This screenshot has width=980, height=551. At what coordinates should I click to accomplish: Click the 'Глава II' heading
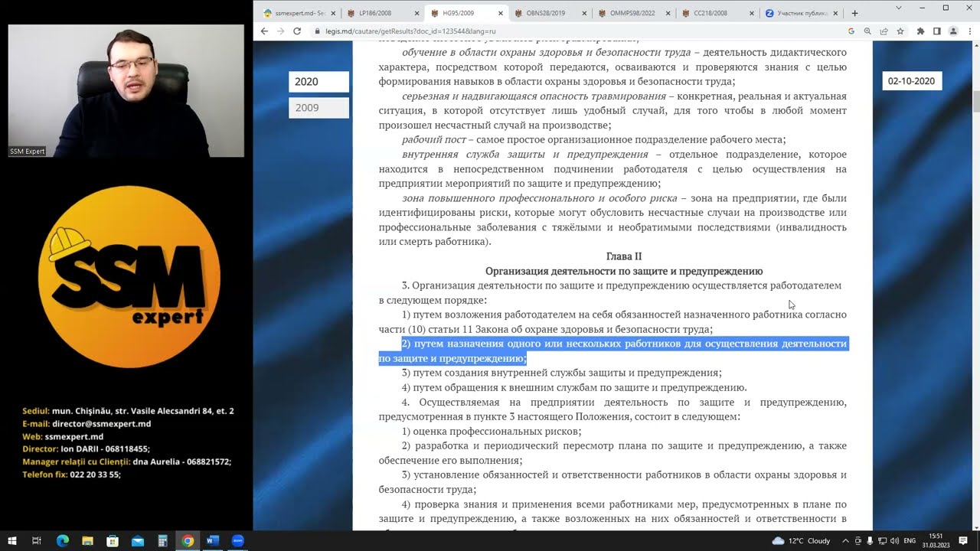tap(624, 256)
